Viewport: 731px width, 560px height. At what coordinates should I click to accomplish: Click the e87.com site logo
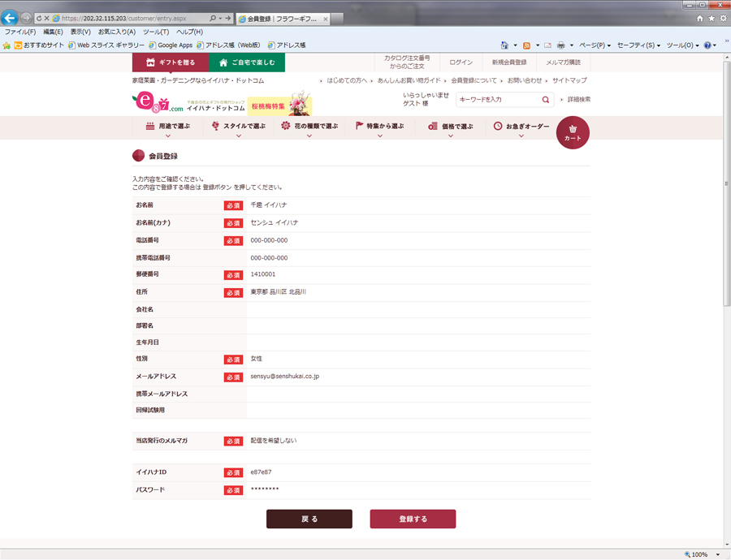tap(152, 103)
